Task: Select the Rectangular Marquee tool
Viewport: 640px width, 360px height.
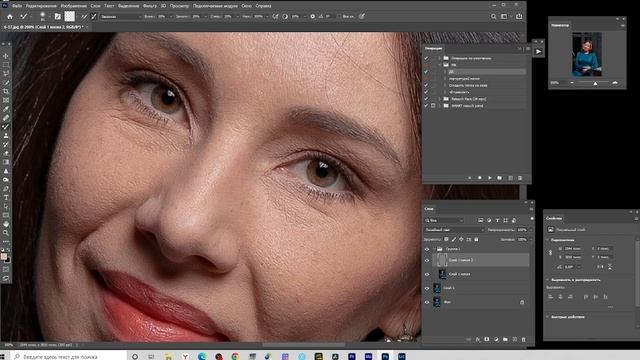Action: (6, 65)
